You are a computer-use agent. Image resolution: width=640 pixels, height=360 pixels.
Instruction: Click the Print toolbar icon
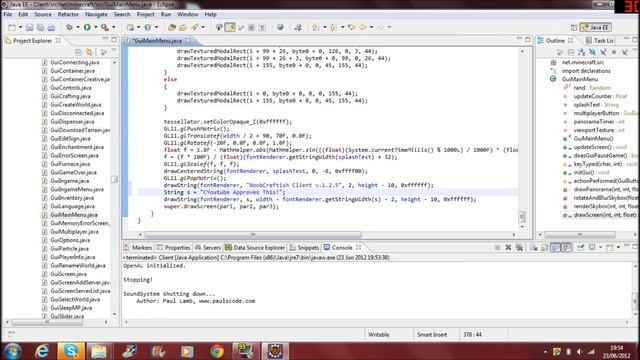(x=51, y=27)
